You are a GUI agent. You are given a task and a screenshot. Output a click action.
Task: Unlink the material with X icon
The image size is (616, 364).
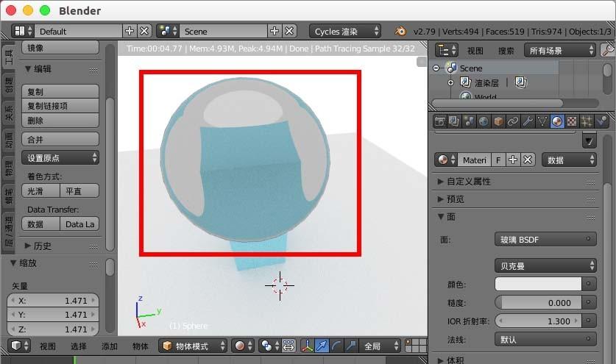[528, 160]
